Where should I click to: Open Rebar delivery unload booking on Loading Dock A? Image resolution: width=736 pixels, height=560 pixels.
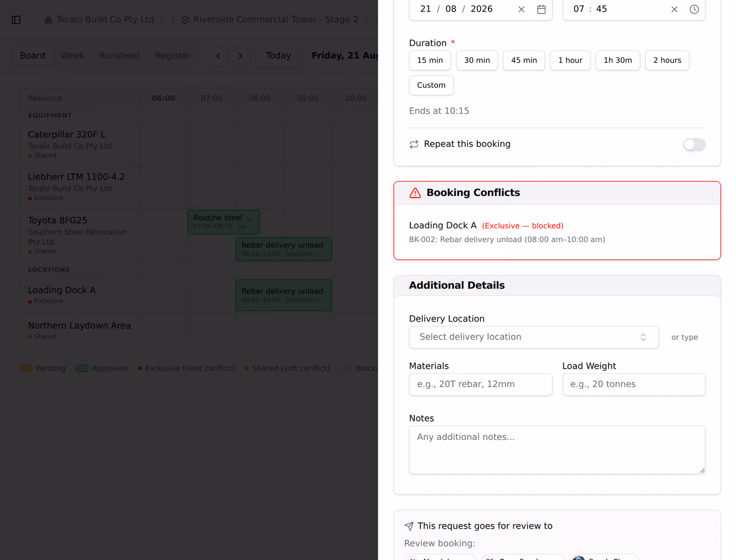tap(284, 295)
